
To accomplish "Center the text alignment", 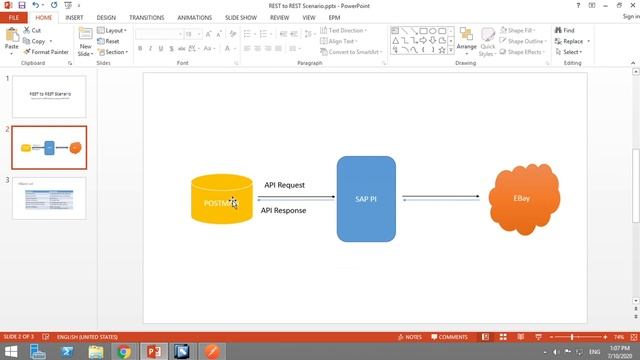I will click(258, 49).
